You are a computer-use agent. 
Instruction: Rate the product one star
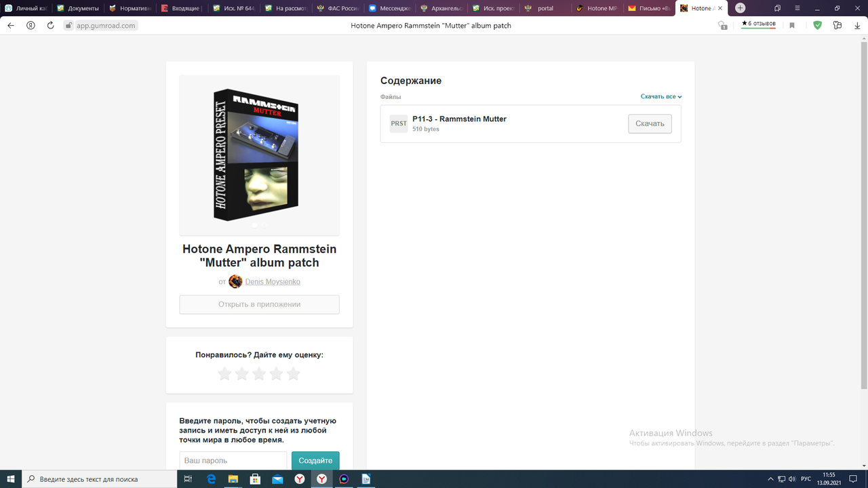pos(224,373)
